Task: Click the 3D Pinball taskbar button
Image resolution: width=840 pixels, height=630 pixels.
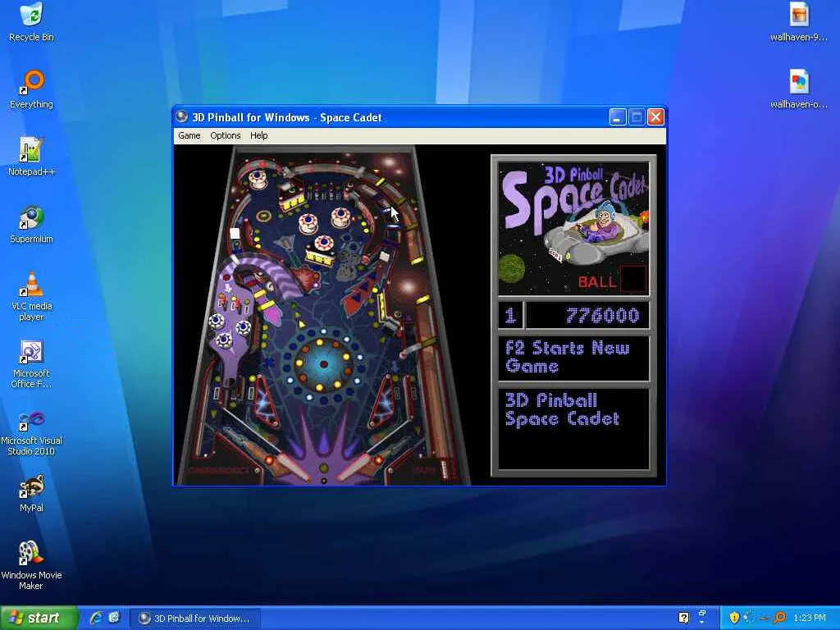Action: [x=195, y=619]
